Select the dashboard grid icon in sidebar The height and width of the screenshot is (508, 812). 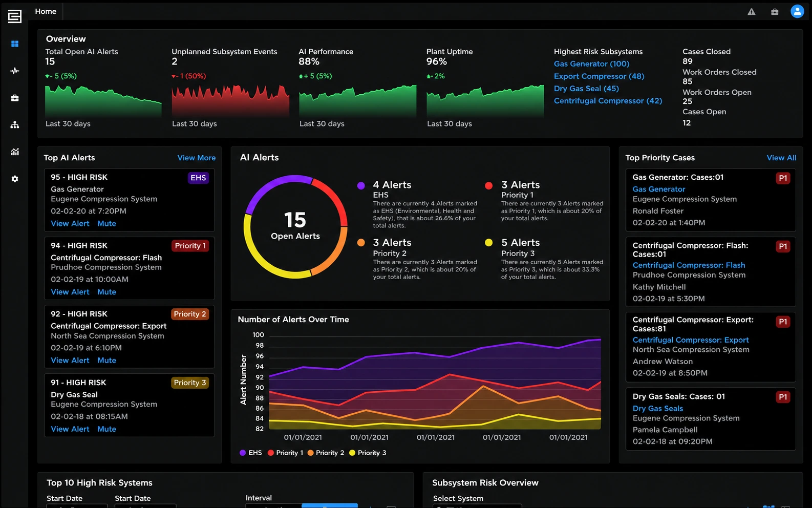pos(15,44)
